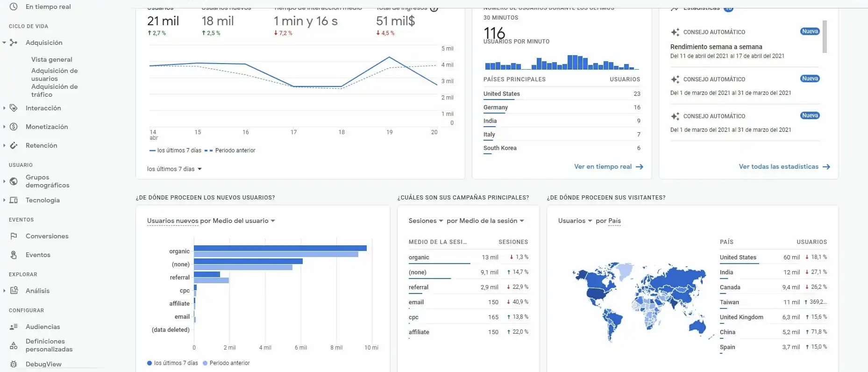Click the Eventos icon
This screenshot has width=868, height=372.
point(14,255)
